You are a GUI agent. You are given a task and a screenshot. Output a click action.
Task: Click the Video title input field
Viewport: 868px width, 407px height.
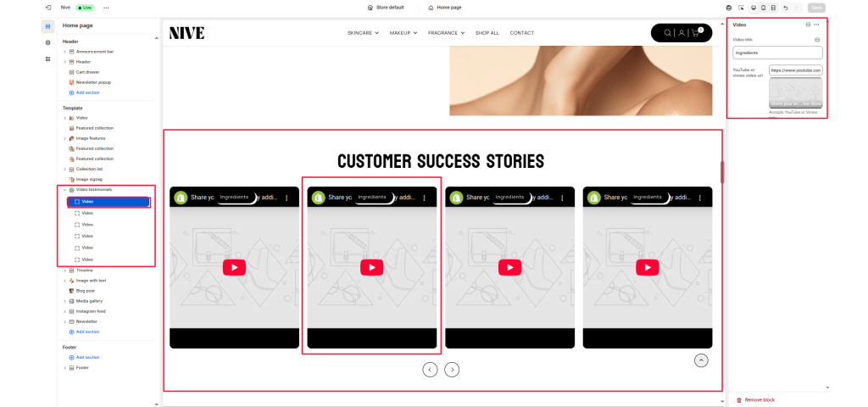(x=778, y=53)
